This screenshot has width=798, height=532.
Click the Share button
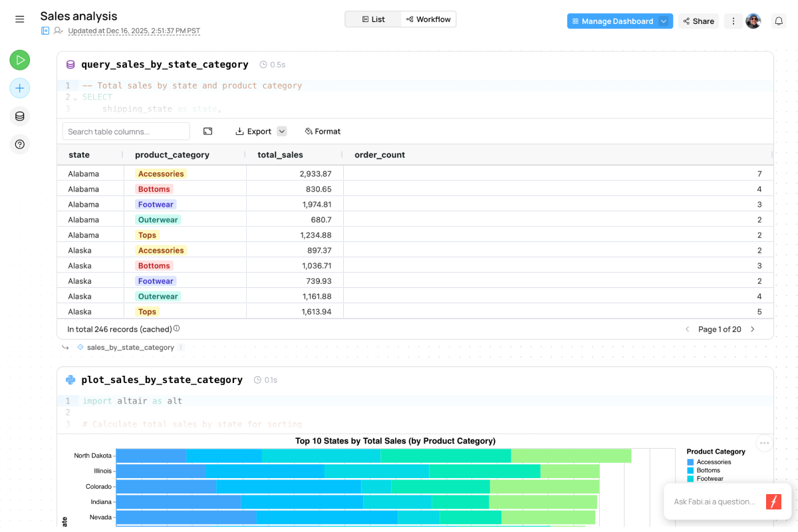tap(698, 21)
